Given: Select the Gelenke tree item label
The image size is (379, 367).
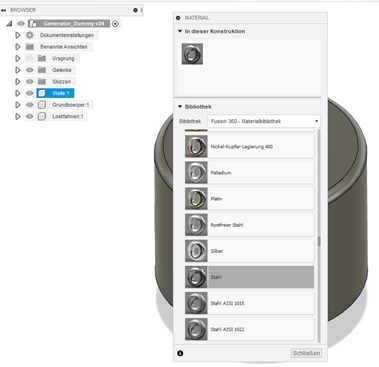Looking at the screenshot, I should pyautogui.click(x=62, y=70).
